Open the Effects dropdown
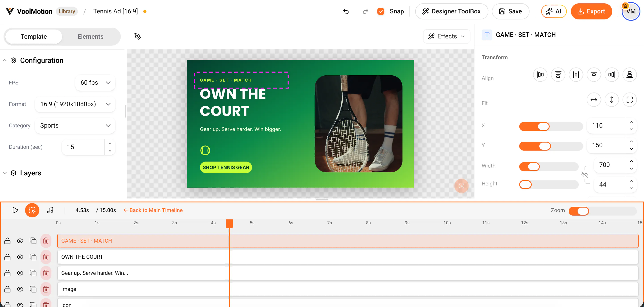The height and width of the screenshot is (307, 644). [x=447, y=36]
